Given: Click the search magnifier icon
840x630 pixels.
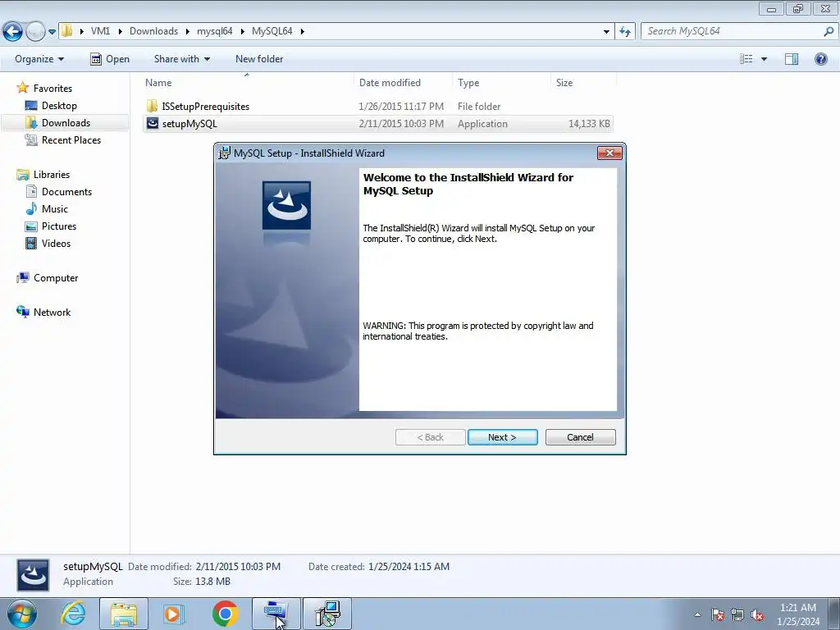Looking at the screenshot, I should 829,31.
